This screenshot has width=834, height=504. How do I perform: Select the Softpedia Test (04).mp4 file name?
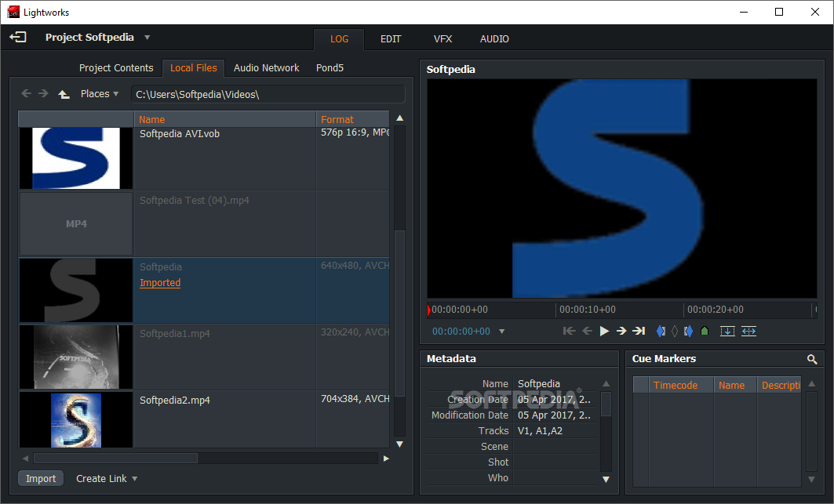pyautogui.click(x=194, y=201)
